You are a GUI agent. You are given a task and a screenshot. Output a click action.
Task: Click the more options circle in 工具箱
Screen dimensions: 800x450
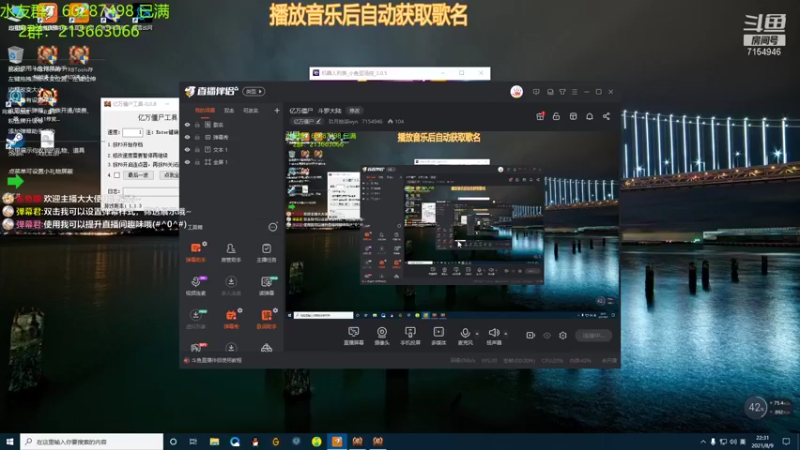[x=273, y=227]
